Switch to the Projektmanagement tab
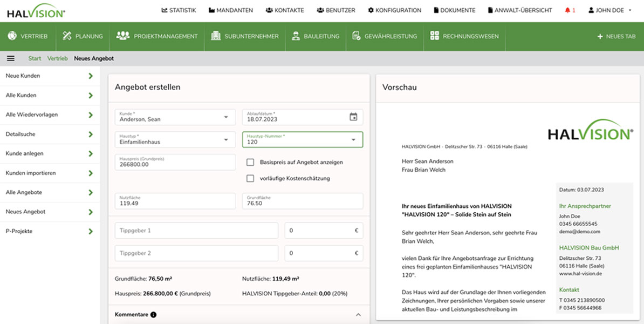Screen dimensions: 644x324 coord(157,36)
